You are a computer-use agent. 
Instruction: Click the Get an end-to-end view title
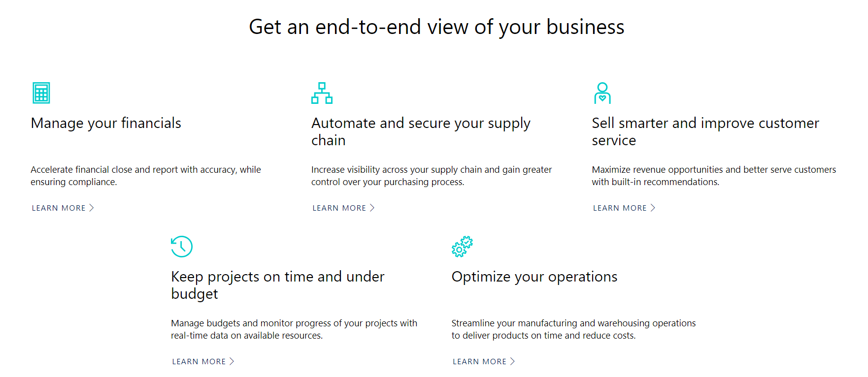pos(436,27)
